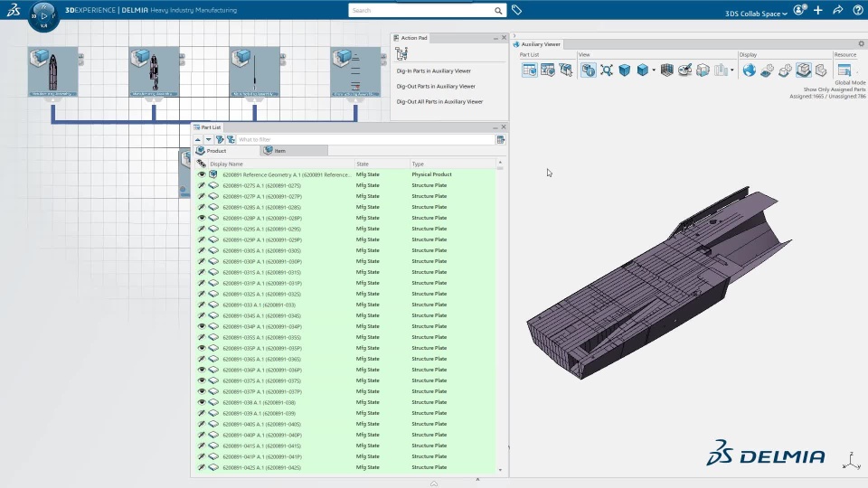
Task: Click the first Part List table icon in Auxiliary Viewer
Action: [x=529, y=70]
